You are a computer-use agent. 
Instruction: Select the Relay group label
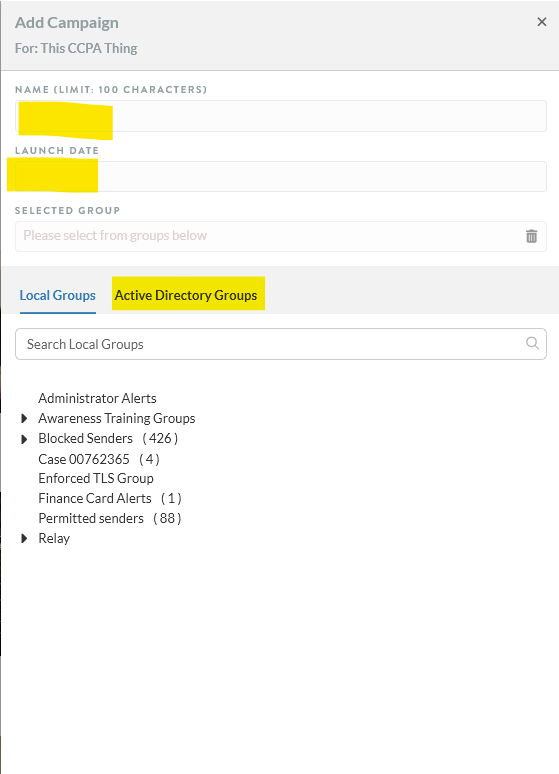click(54, 539)
